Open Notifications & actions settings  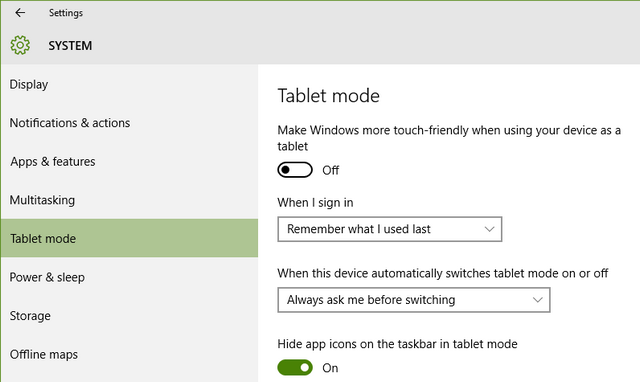point(129,123)
